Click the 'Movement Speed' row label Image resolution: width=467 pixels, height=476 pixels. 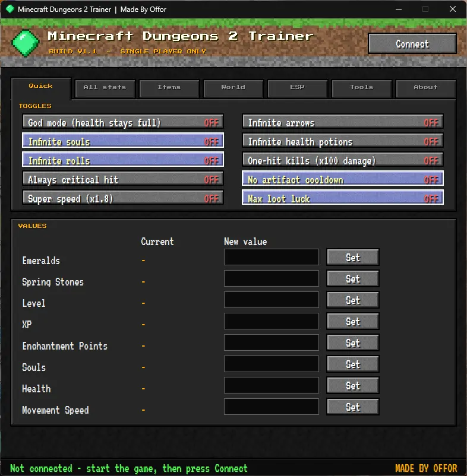(x=55, y=410)
